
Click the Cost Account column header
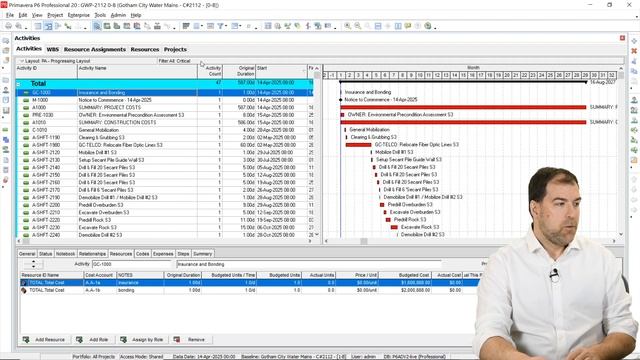click(100, 275)
